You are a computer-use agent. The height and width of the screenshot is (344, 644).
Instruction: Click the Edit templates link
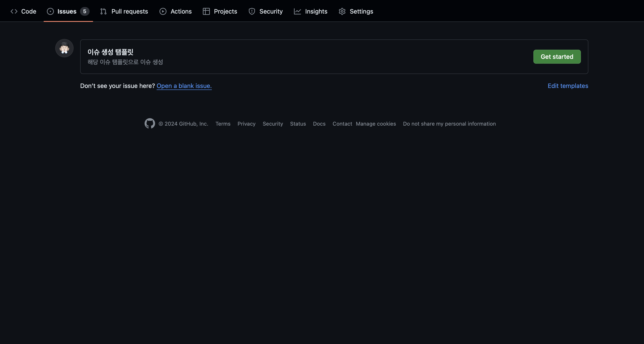click(x=568, y=86)
